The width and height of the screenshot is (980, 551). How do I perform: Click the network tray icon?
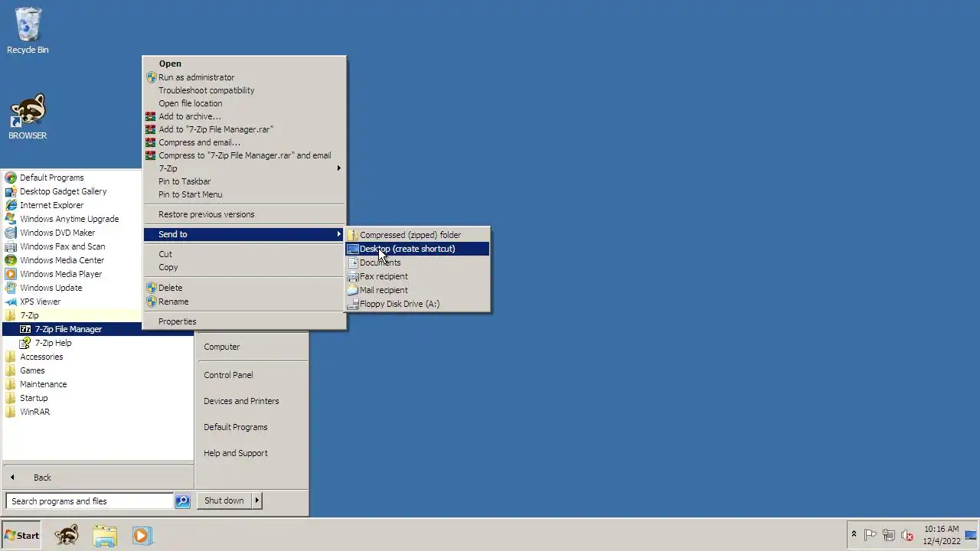[889, 535]
